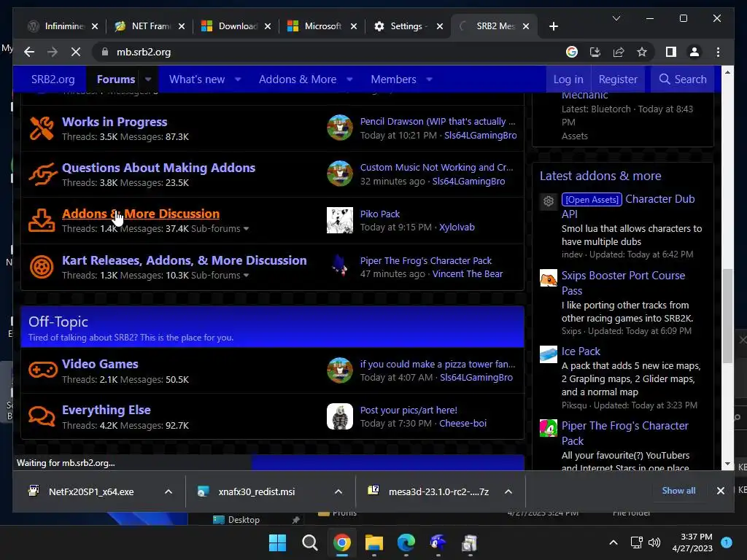Screen dimensions: 747x560
Task: Expand the What's new dropdown arrow
Action: tap(238, 79)
